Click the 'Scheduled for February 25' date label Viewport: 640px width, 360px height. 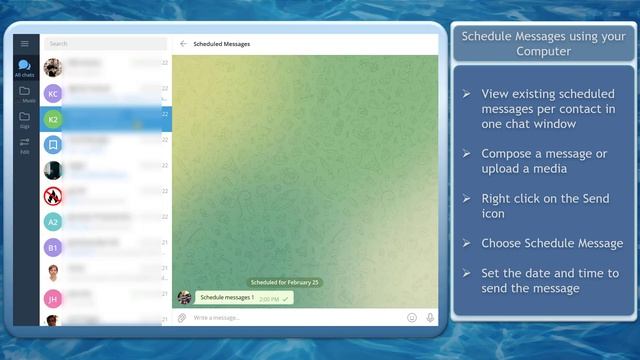(284, 282)
